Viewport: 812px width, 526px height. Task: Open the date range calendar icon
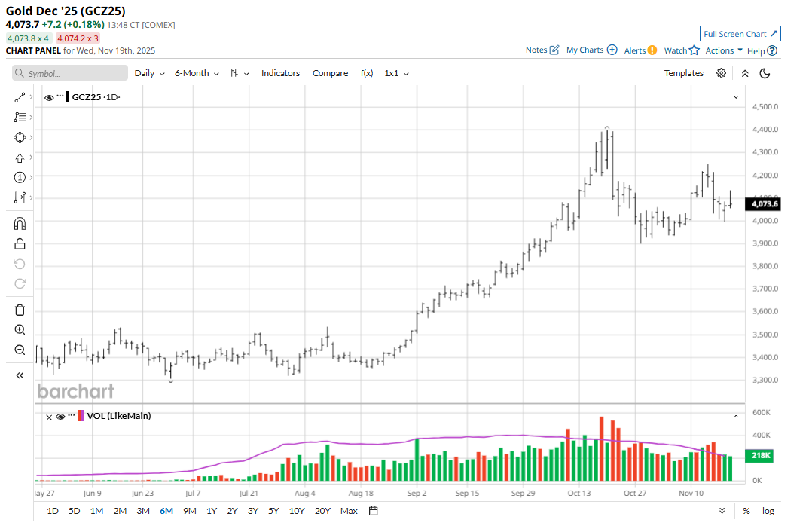tap(373, 511)
